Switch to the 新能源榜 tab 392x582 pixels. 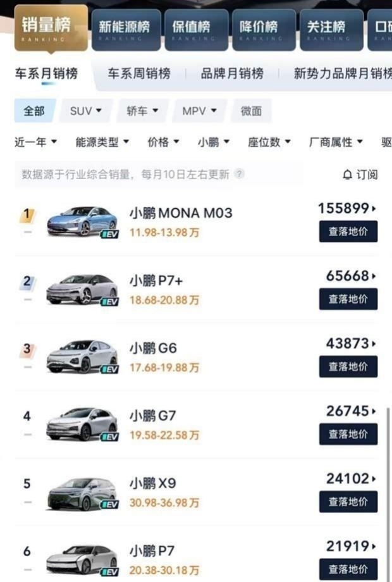[x=125, y=28]
